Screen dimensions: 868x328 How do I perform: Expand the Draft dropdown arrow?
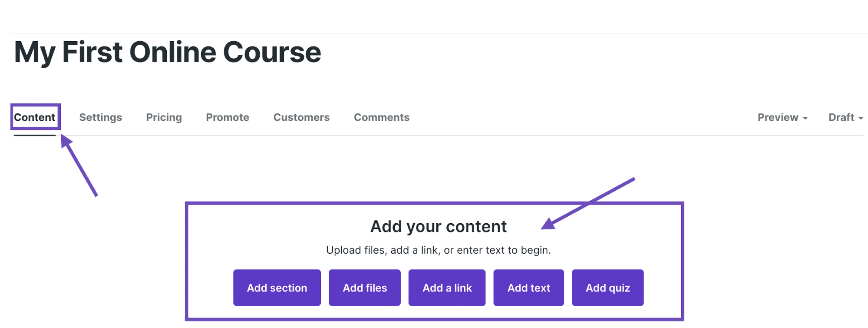[x=861, y=118]
